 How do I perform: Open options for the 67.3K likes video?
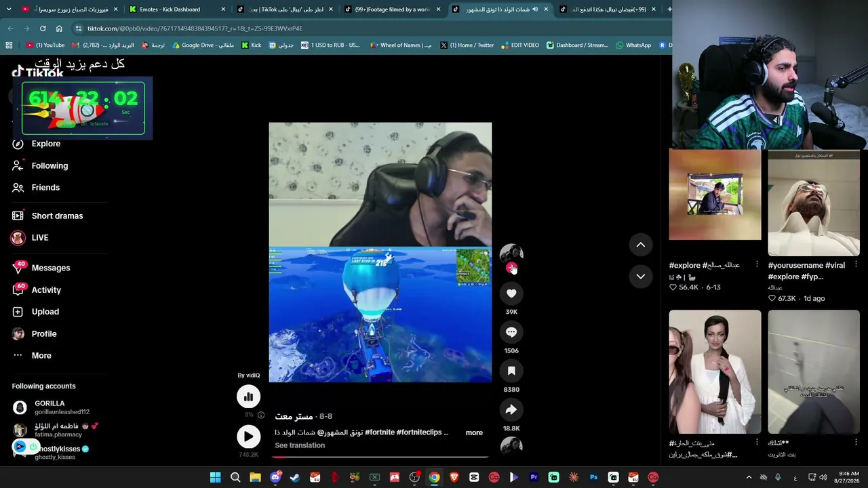(856, 264)
